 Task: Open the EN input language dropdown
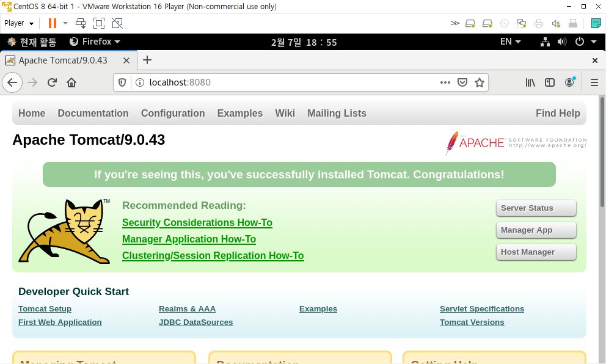click(x=510, y=42)
